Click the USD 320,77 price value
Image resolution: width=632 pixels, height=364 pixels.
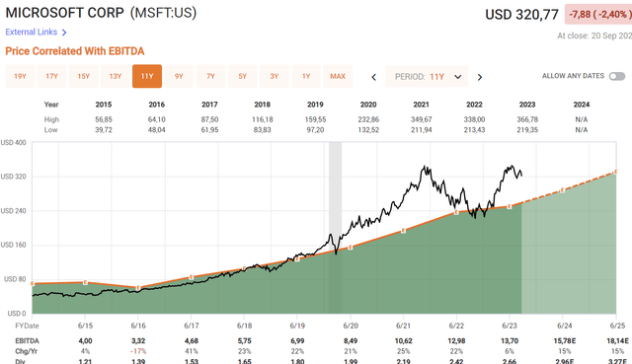click(x=521, y=15)
